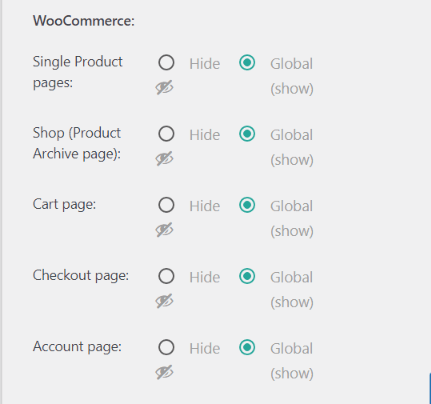The width and height of the screenshot is (431, 404).
Task: Click the crossed-eye icon in Checkout page row
Action: [x=164, y=301]
